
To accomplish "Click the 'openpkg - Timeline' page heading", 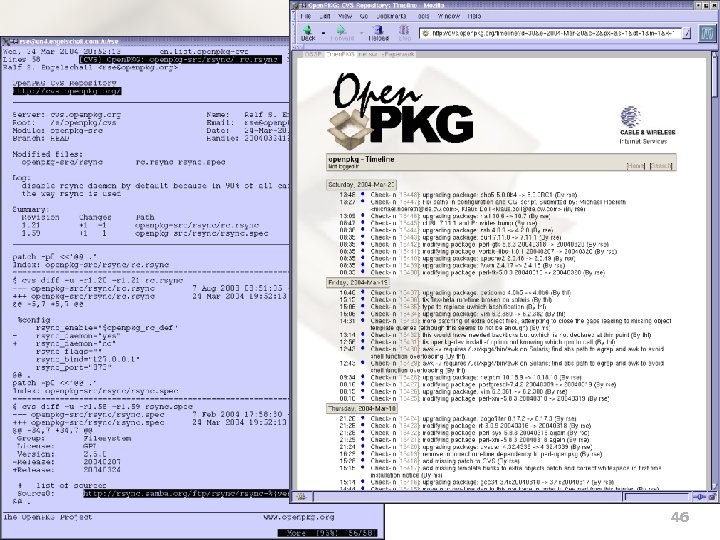I will click(361, 159).
